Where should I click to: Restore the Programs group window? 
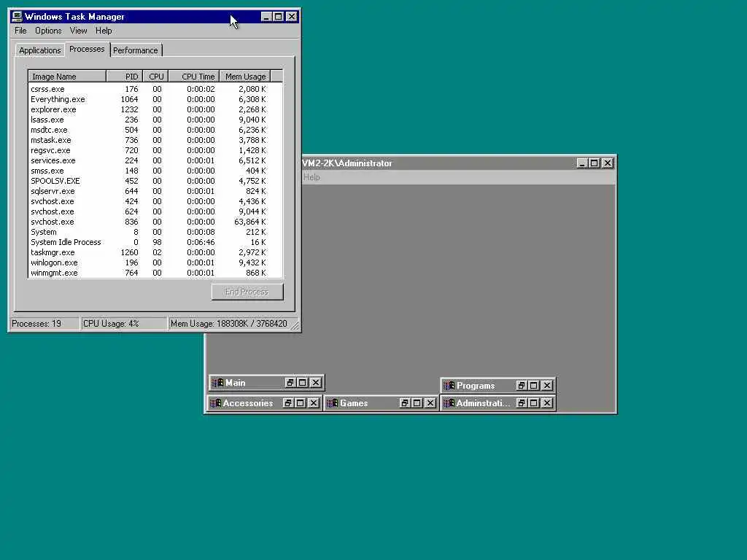[522, 386]
